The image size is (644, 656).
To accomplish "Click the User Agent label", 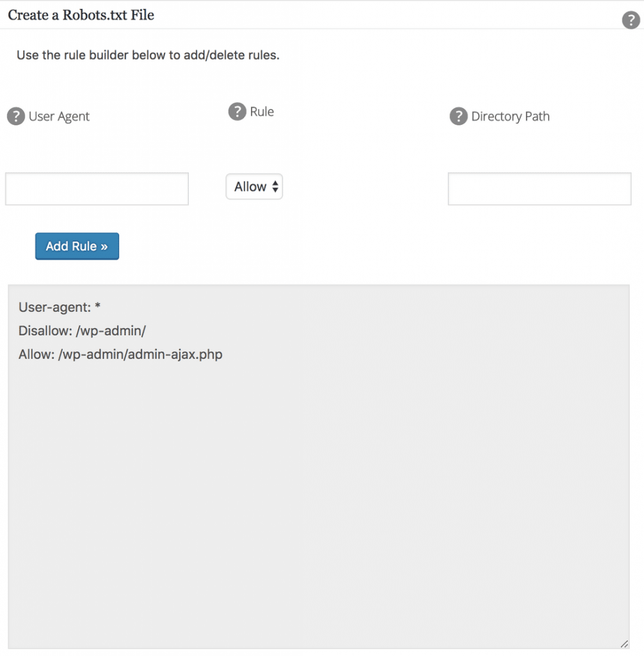I will (59, 117).
